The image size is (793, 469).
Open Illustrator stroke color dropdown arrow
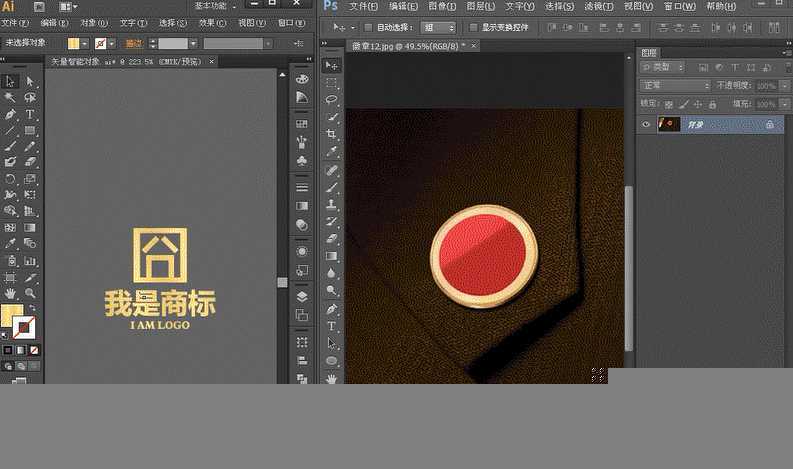click(x=112, y=44)
